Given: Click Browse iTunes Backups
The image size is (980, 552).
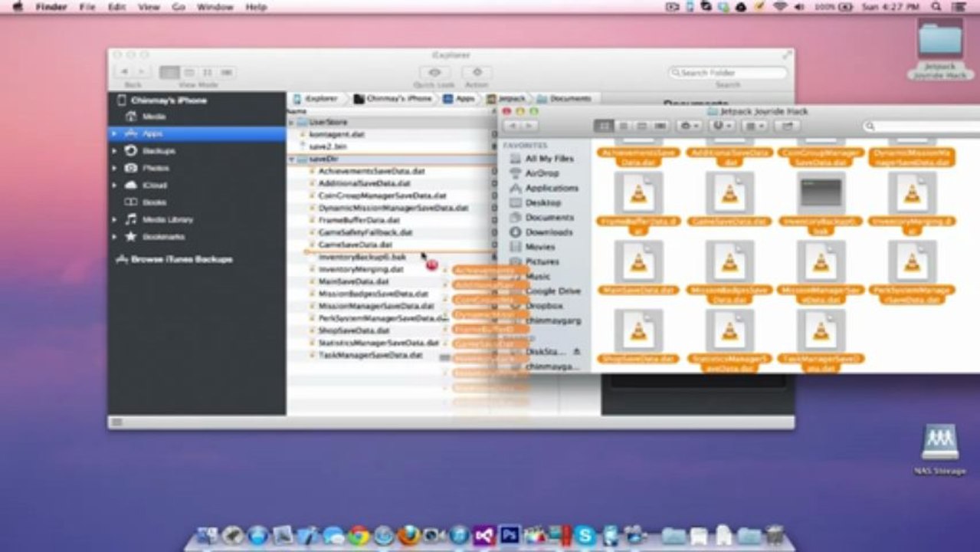Looking at the screenshot, I should 174,259.
